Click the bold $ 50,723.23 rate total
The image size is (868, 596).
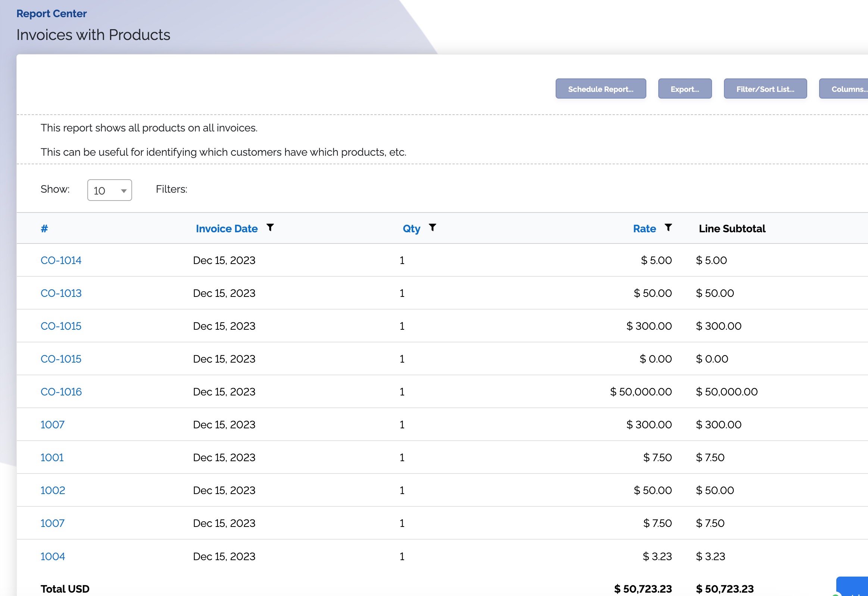coord(643,589)
